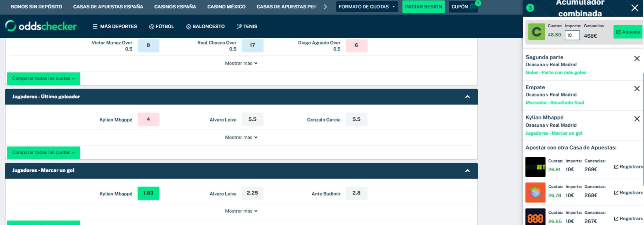This screenshot has width=644, height=225.
Task: Click Marcador - Resultado final text
Action: (x=555, y=103)
